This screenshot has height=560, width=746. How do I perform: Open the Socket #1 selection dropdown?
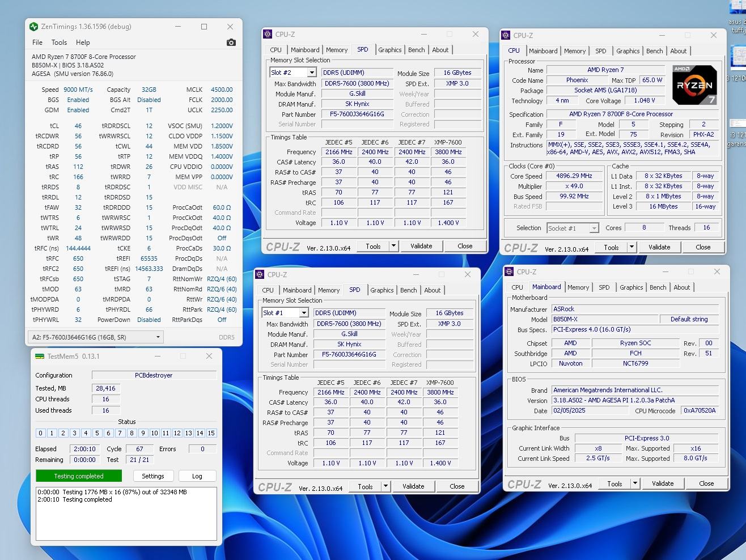[x=573, y=228]
